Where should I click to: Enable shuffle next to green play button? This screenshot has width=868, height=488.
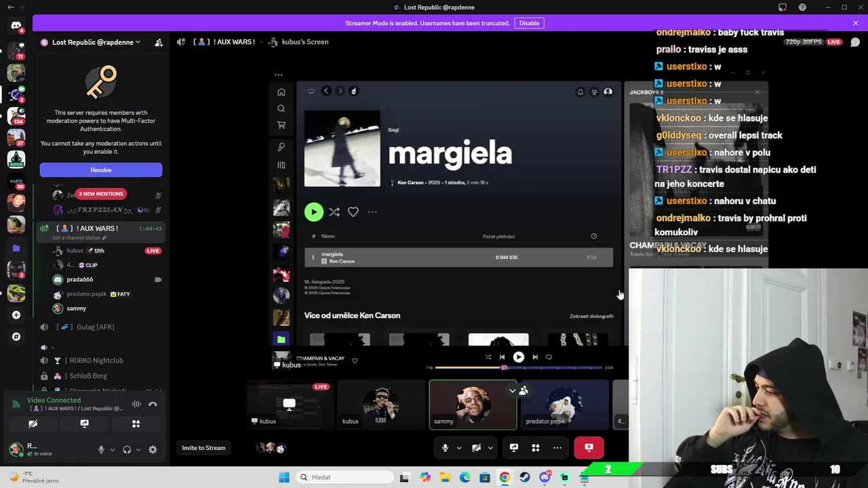(334, 212)
